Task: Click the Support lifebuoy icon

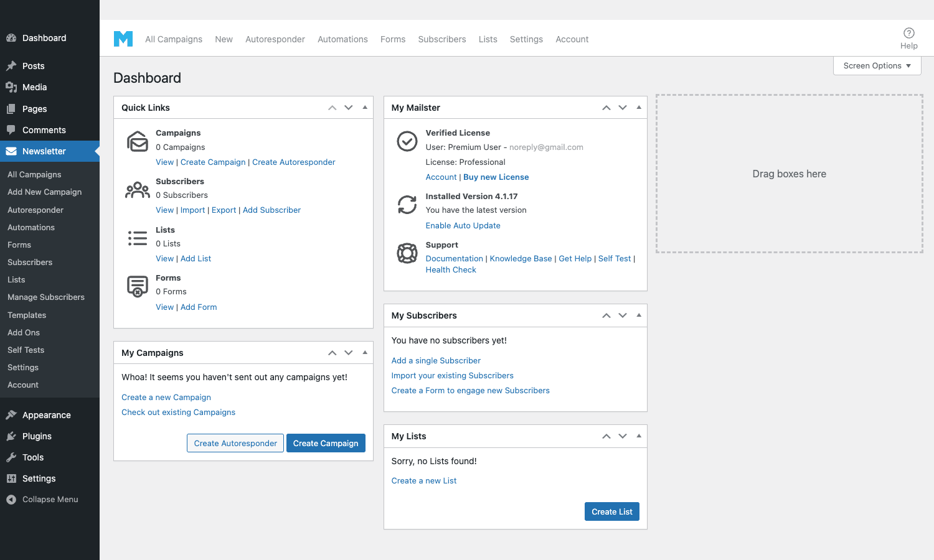Action: tap(407, 253)
